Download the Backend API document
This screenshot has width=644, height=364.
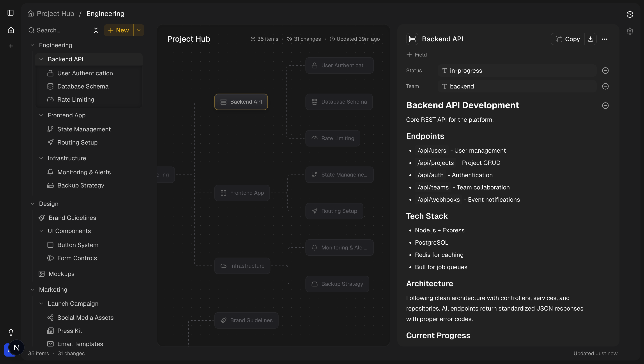(x=591, y=39)
